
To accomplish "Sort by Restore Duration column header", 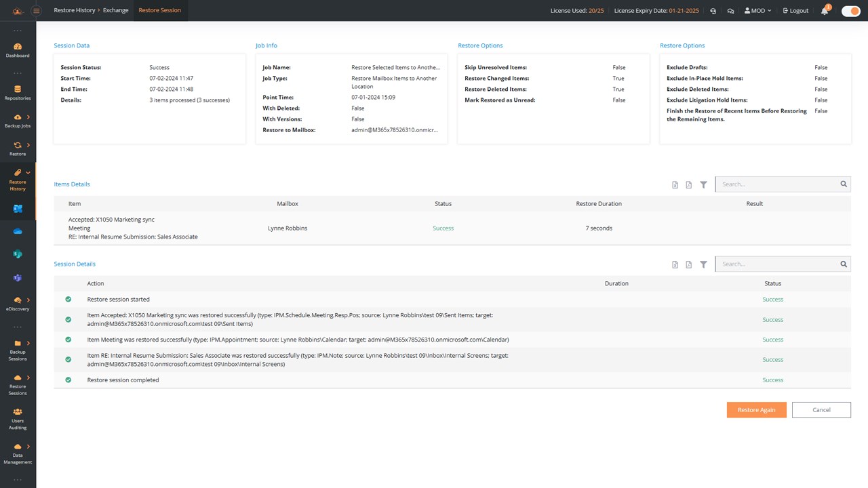I will click(599, 203).
